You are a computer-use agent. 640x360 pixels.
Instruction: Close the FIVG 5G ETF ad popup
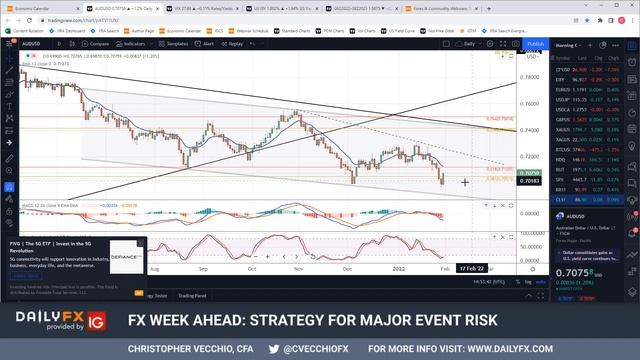click(141, 243)
